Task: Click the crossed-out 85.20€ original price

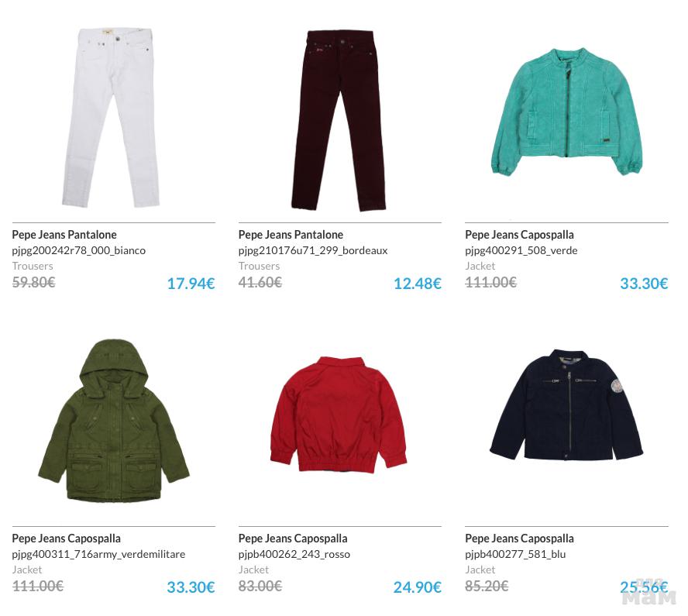Action: click(487, 586)
